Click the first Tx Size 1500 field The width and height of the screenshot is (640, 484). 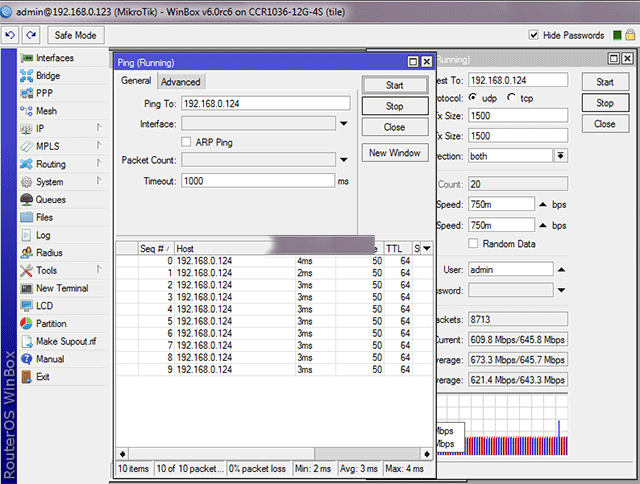tap(518, 115)
